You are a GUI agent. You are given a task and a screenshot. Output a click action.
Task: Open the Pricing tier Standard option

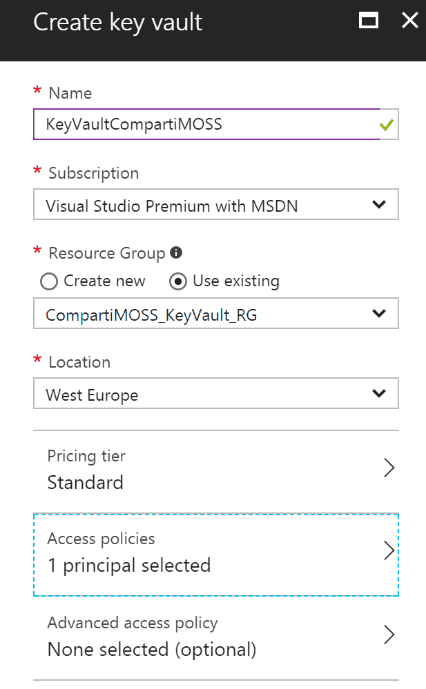tap(216, 469)
